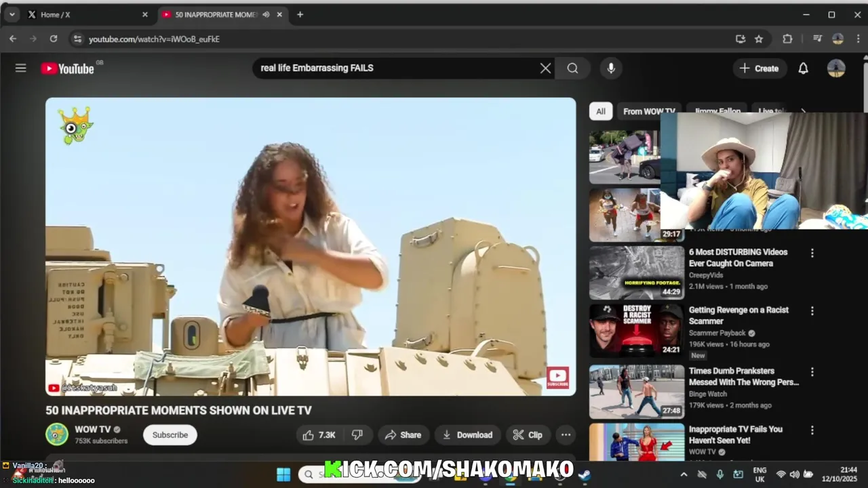Open menu for 6 Most DISTURBING Videos
This screenshot has width=868, height=488.
[812, 253]
